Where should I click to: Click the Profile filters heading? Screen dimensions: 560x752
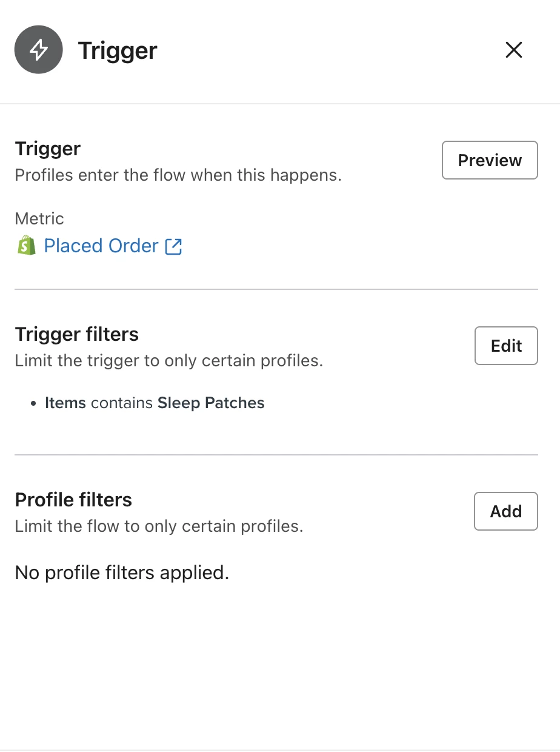(x=73, y=500)
